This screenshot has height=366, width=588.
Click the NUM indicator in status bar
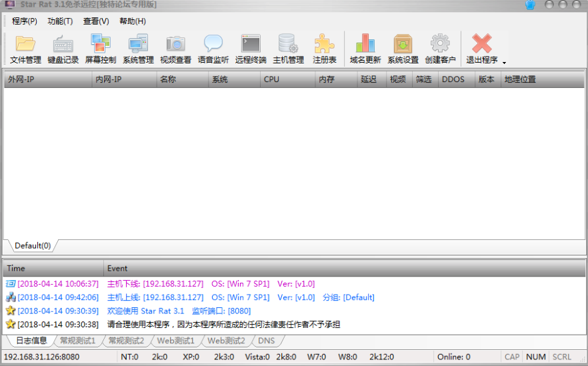pyautogui.click(x=536, y=357)
